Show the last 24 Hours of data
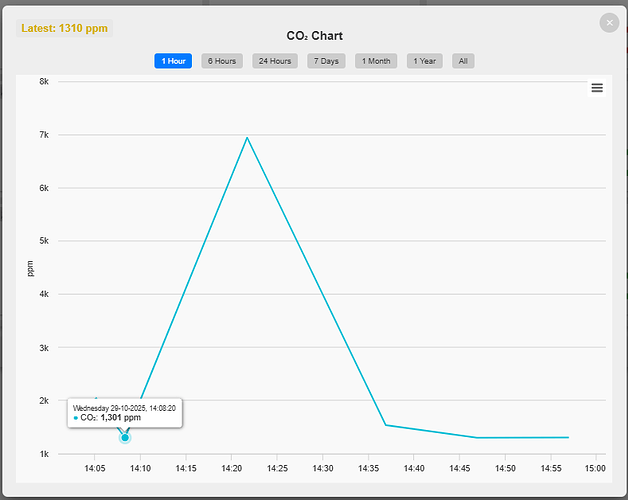The image size is (628, 500). pos(274,61)
